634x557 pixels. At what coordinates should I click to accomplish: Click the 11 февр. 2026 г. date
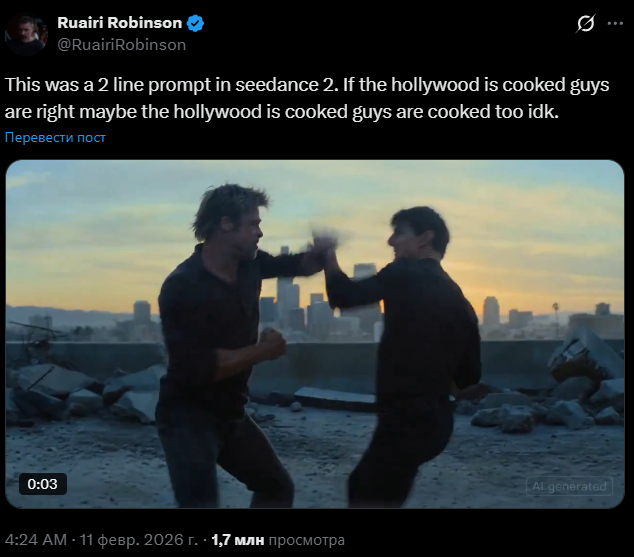pyautogui.click(x=139, y=540)
